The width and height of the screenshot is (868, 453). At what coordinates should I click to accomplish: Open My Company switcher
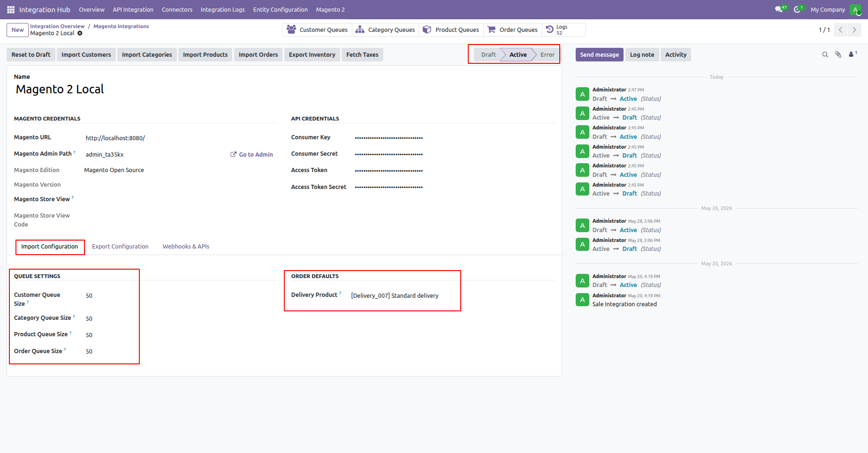point(828,9)
